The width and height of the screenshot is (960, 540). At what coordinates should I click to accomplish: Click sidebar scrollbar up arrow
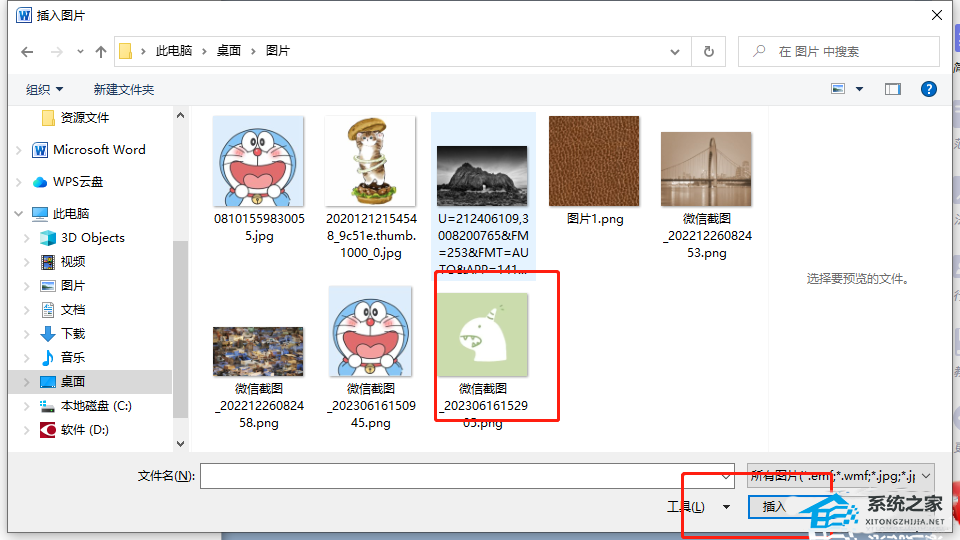point(180,115)
